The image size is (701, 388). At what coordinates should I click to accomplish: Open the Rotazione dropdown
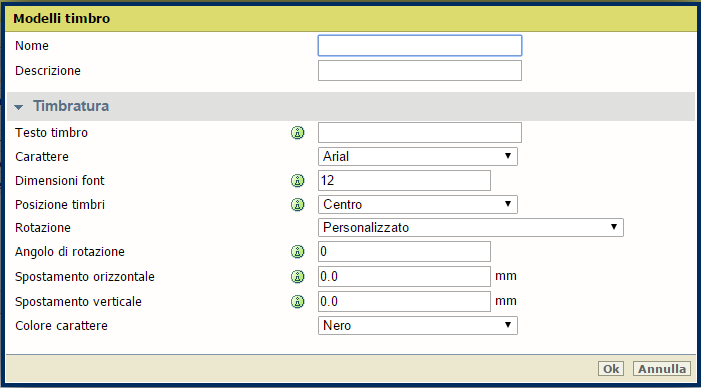471,228
